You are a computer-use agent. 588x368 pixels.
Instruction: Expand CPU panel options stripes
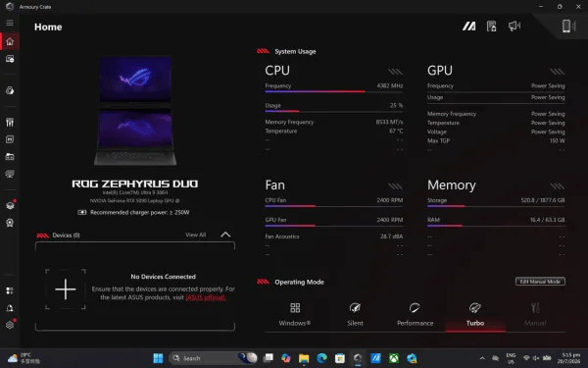pyautogui.click(x=395, y=72)
